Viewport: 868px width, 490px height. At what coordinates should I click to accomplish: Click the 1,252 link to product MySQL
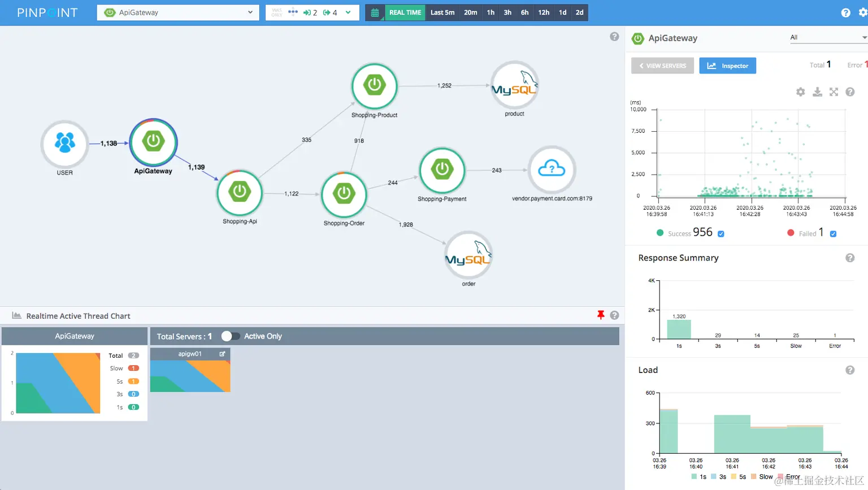coord(444,86)
